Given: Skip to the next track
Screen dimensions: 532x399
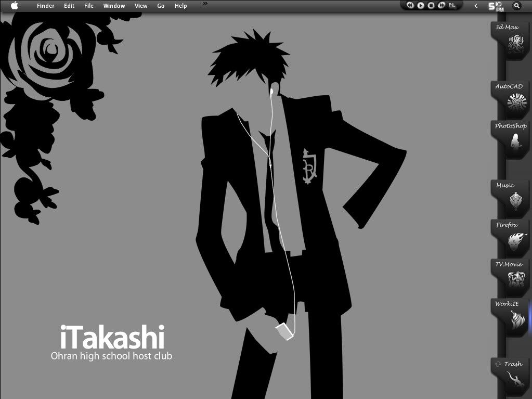Looking at the screenshot, I should pyautogui.click(x=442, y=5).
